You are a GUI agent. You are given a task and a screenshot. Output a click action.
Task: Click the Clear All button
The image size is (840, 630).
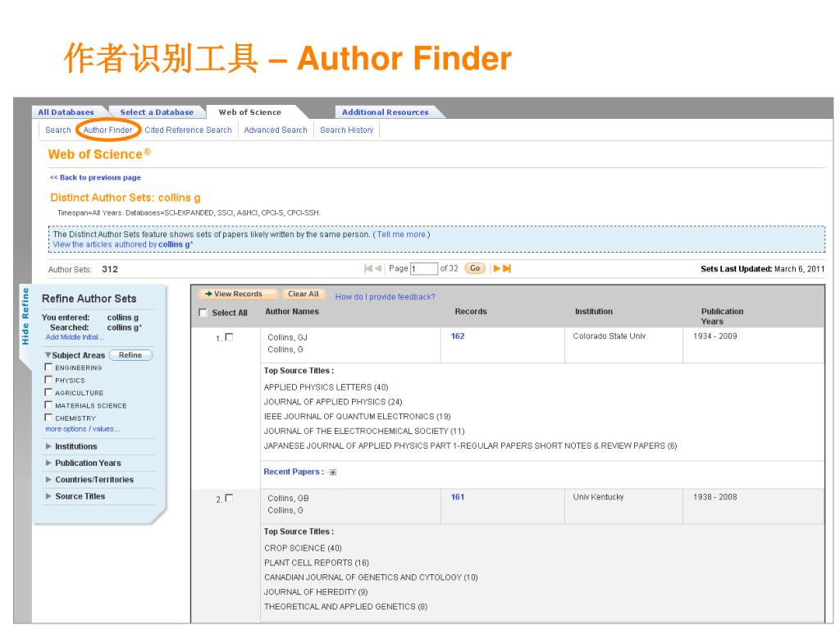coord(304,294)
